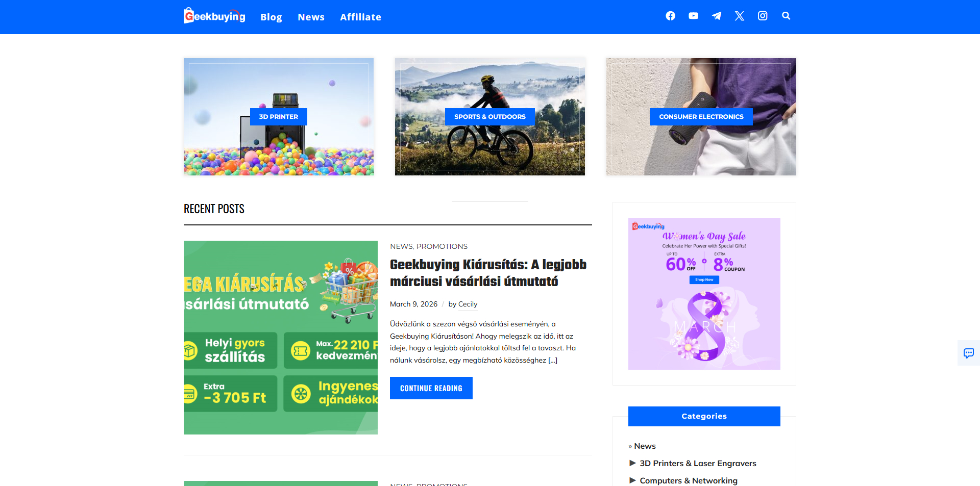
Task: Open the News category link in sidebar
Action: point(645,446)
